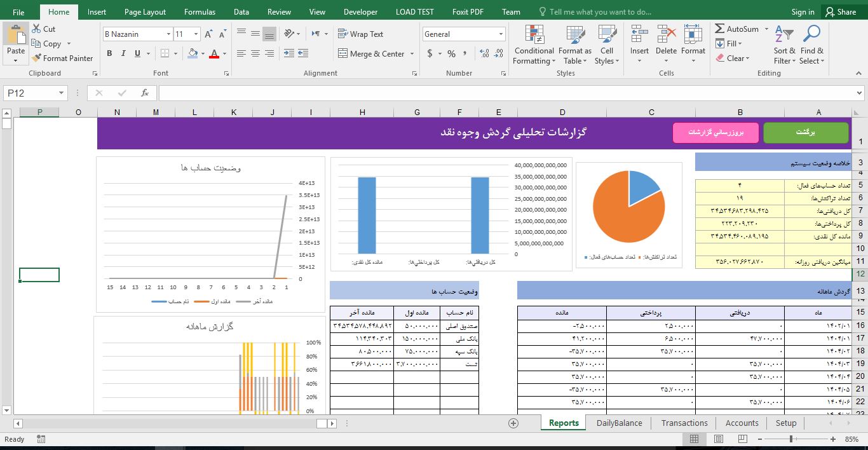Expand the font name dropdown B Nazanin
This screenshot has height=450, width=868.
(x=168, y=34)
